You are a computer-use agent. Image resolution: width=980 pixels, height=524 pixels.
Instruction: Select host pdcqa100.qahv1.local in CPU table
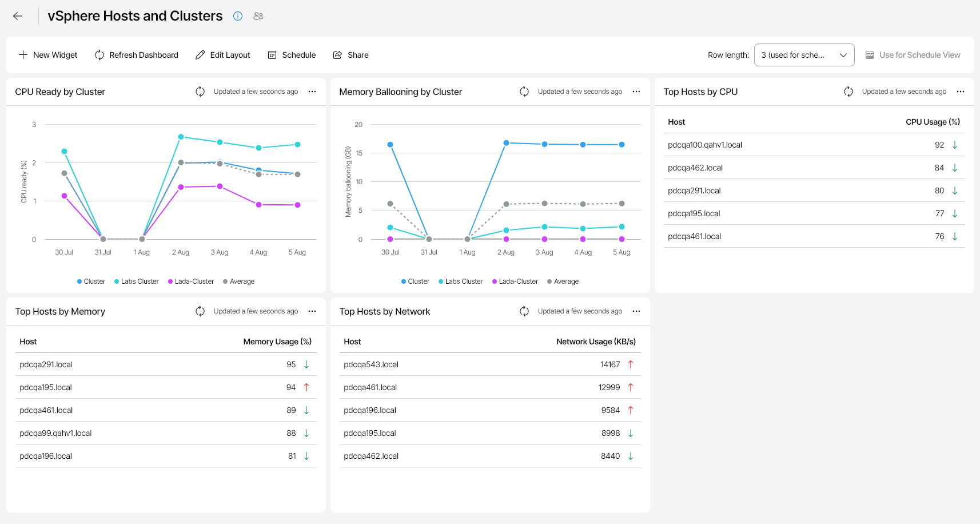[x=705, y=145]
